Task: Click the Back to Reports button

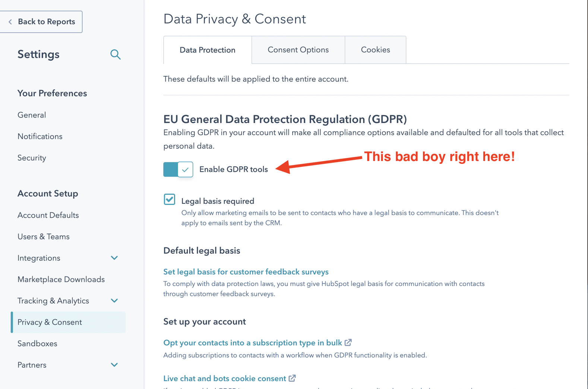Action: (41, 22)
